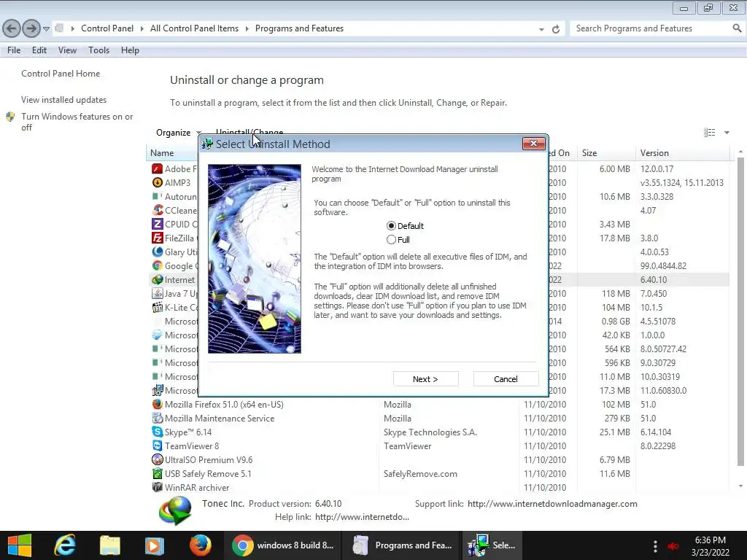Select the Mozilla Firefox 51.0 icon
Image resolution: width=747 pixels, height=560 pixels.
158,404
